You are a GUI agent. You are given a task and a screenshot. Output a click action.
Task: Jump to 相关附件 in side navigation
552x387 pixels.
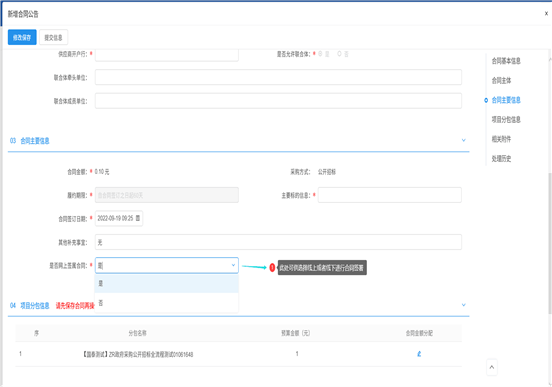coord(501,139)
